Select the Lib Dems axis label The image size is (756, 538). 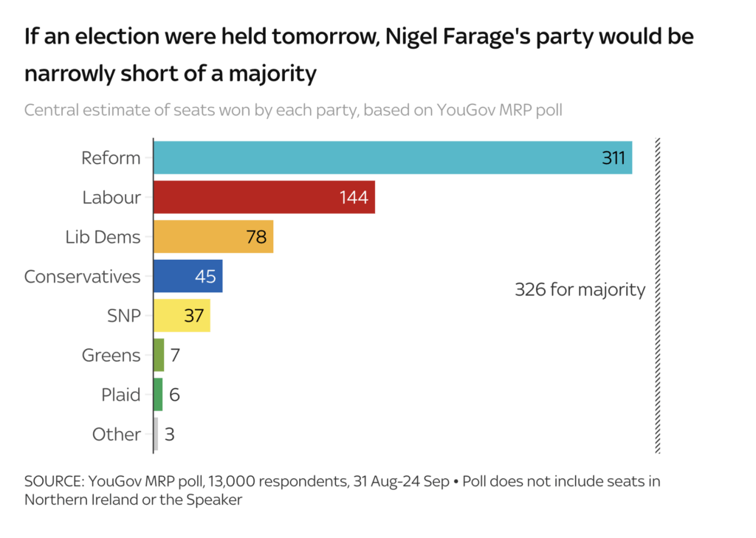point(103,237)
